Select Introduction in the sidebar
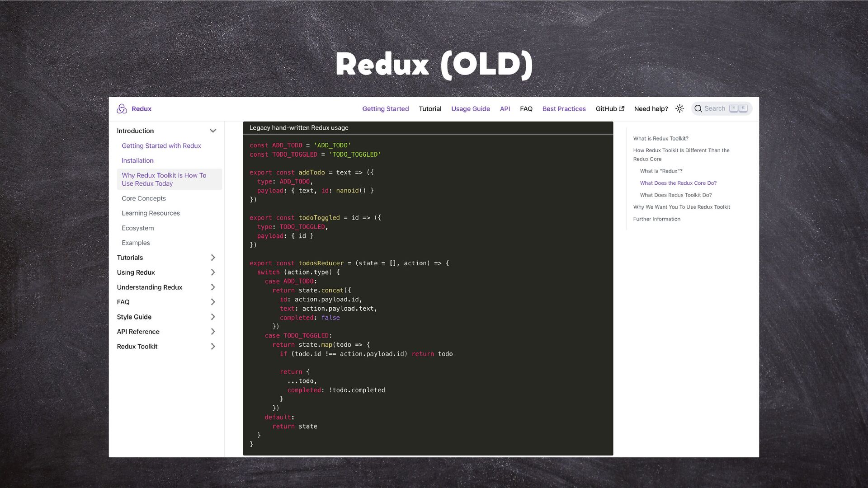868x488 pixels. (x=135, y=131)
